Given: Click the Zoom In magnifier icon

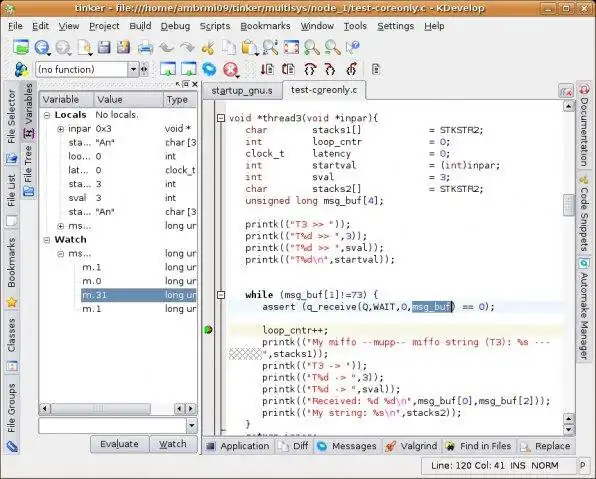Looking at the screenshot, I should tap(312, 48).
